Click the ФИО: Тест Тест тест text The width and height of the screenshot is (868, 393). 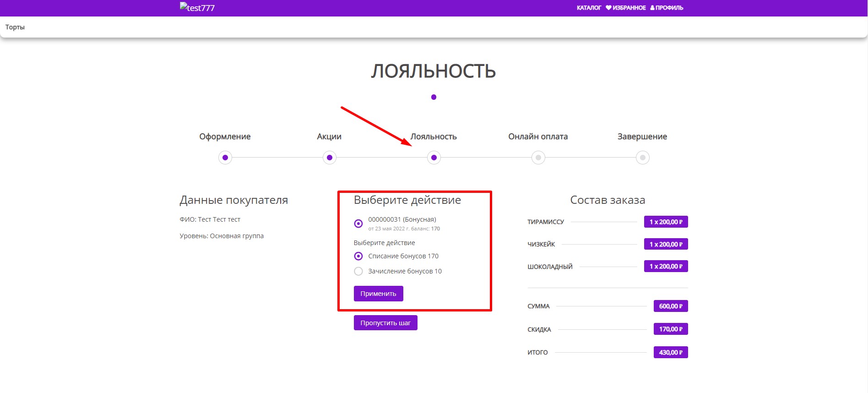210,219
